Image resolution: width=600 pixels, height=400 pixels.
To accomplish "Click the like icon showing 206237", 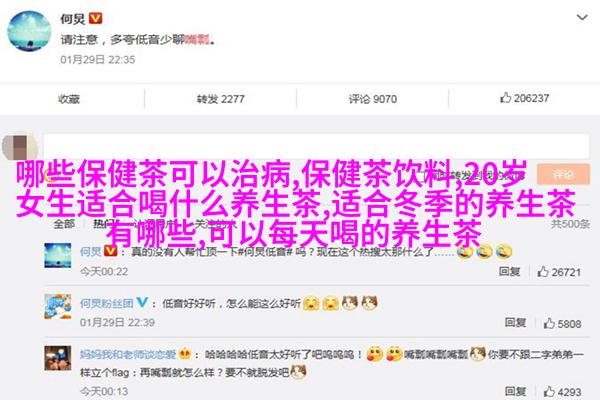I will [x=505, y=98].
